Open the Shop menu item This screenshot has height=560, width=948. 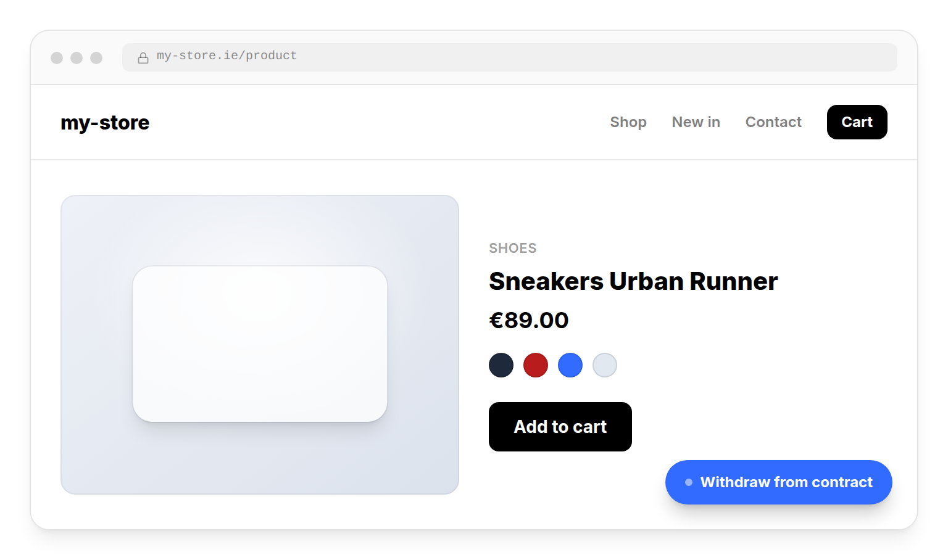(x=628, y=122)
